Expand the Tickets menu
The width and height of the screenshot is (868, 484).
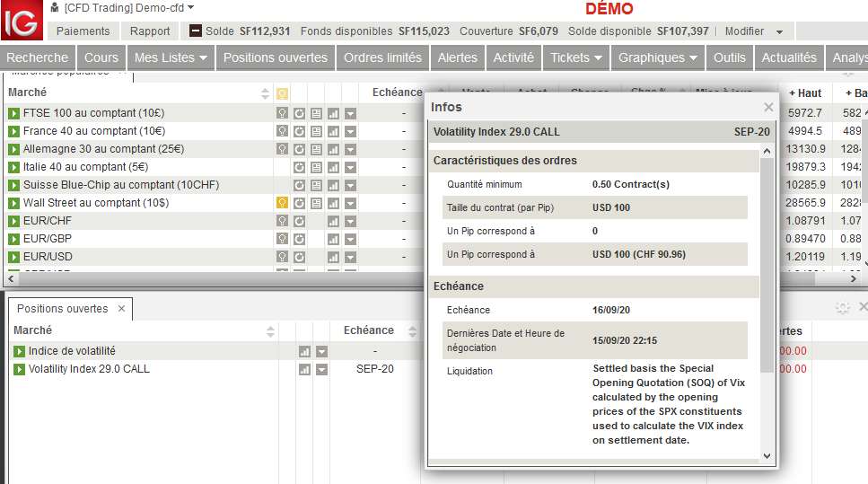click(575, 57)
